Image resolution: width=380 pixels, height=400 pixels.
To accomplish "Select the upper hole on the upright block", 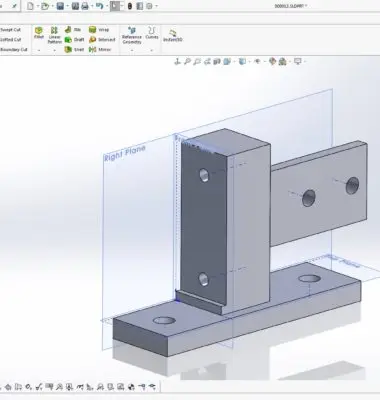I will pos(204,175).
